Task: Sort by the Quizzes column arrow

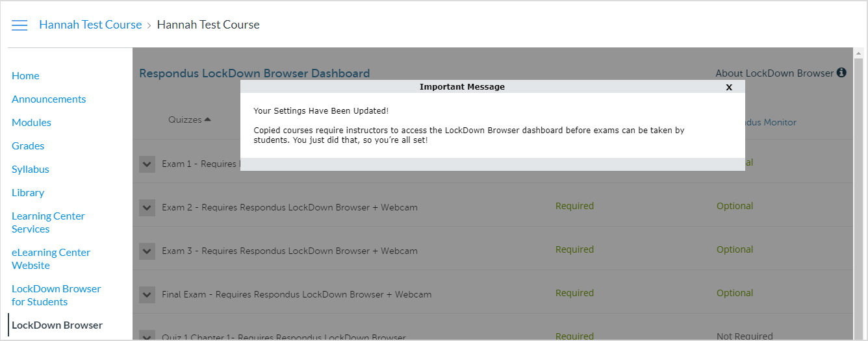Action: 207,120
